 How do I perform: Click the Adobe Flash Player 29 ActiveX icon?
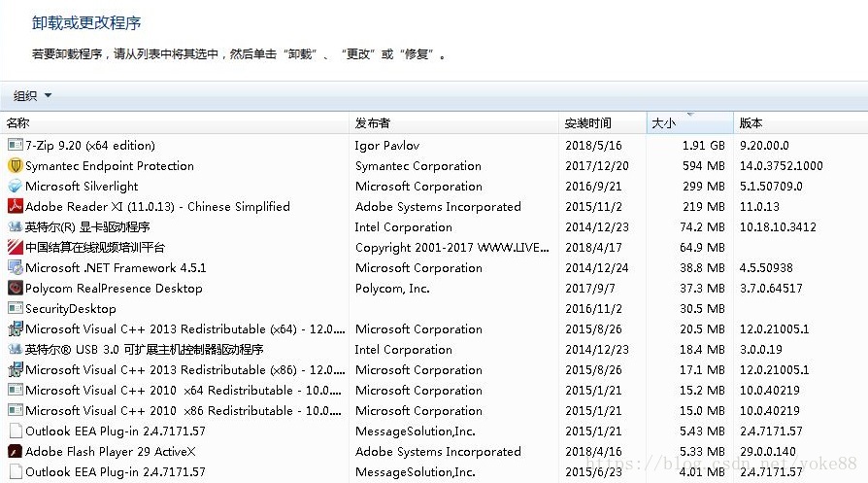(x=16, y=452)
